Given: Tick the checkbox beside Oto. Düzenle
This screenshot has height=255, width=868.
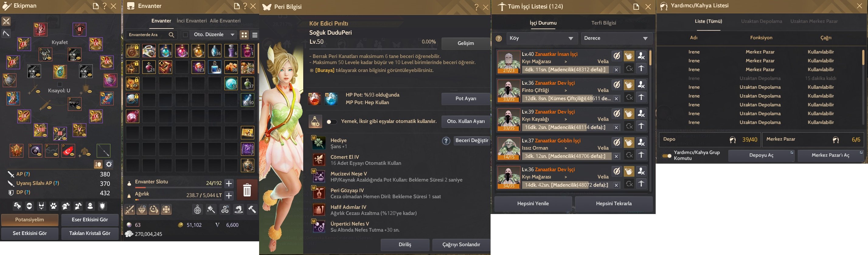Looking at the screenshot, I should (185, 35).
